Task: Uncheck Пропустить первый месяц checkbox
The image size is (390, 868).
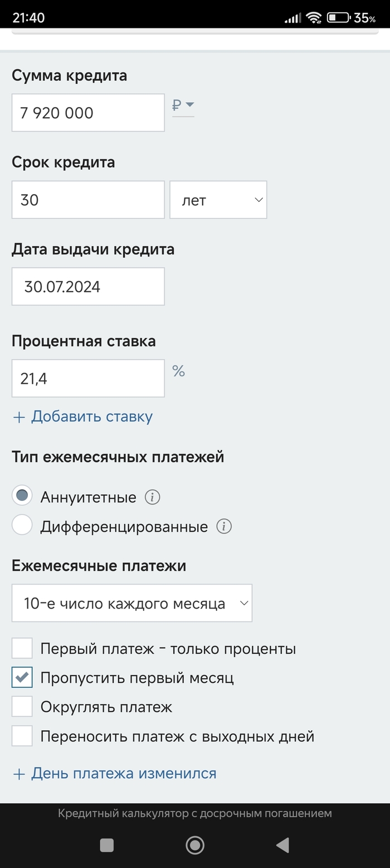Action: coord(22,678)
